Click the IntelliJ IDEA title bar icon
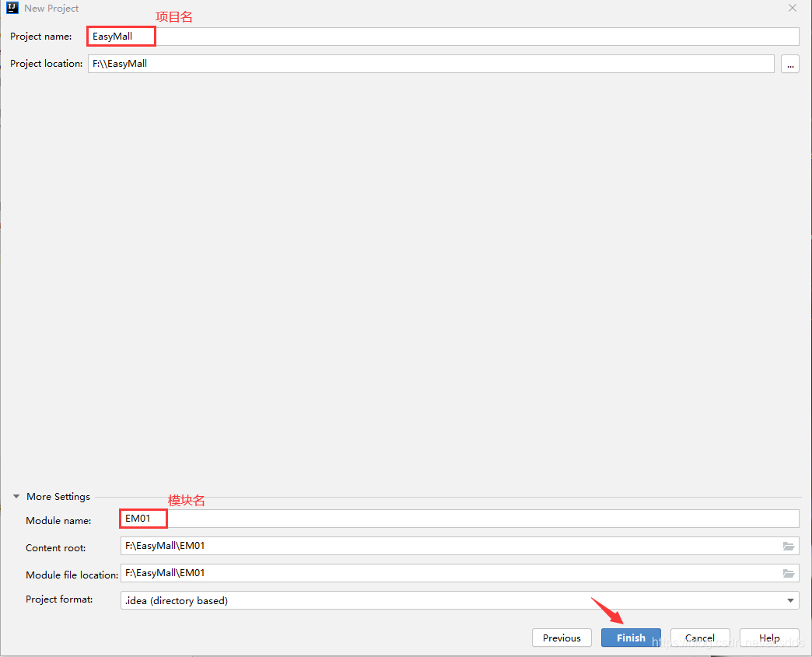 click(x=12, y=8)
